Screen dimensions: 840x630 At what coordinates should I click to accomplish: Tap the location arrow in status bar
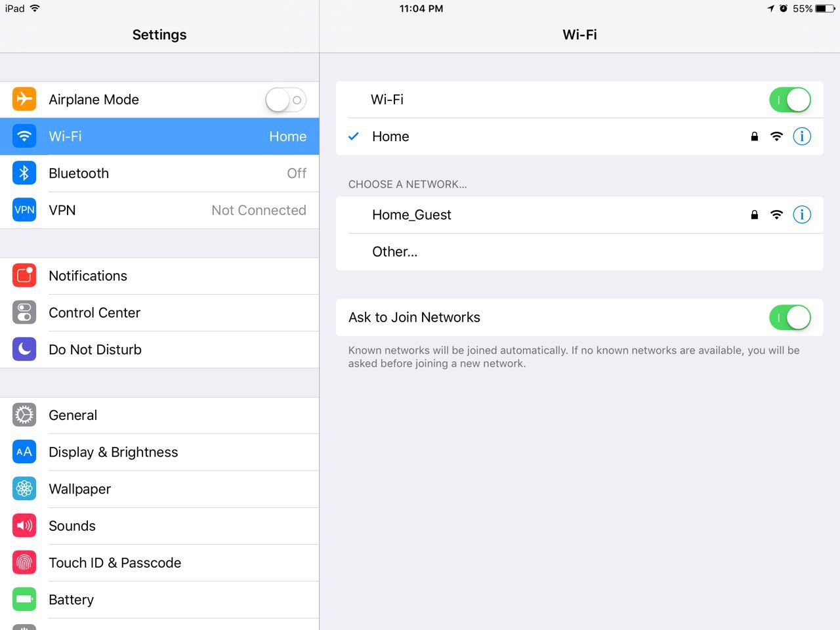click(770, 9)
